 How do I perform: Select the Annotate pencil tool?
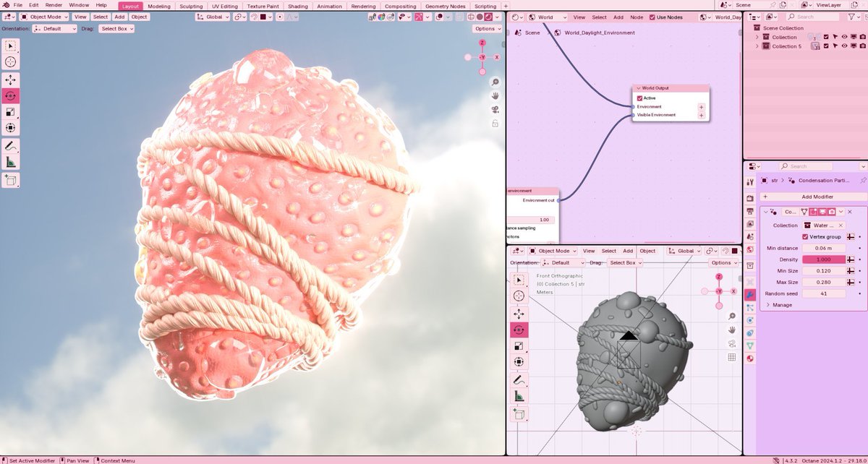pos(11,145)
